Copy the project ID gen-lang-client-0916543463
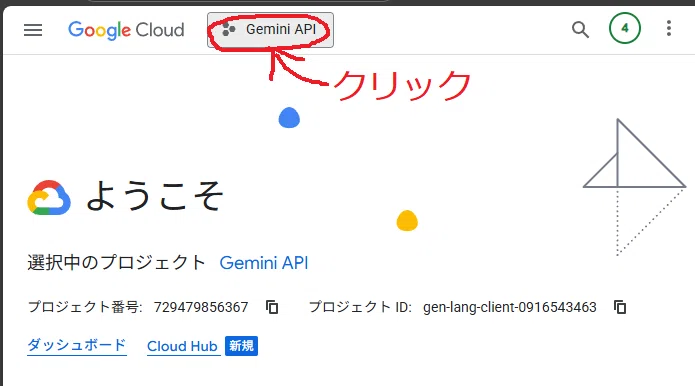Screen dimensions: 695x386 pyautogui.click(x=620, y=307)
